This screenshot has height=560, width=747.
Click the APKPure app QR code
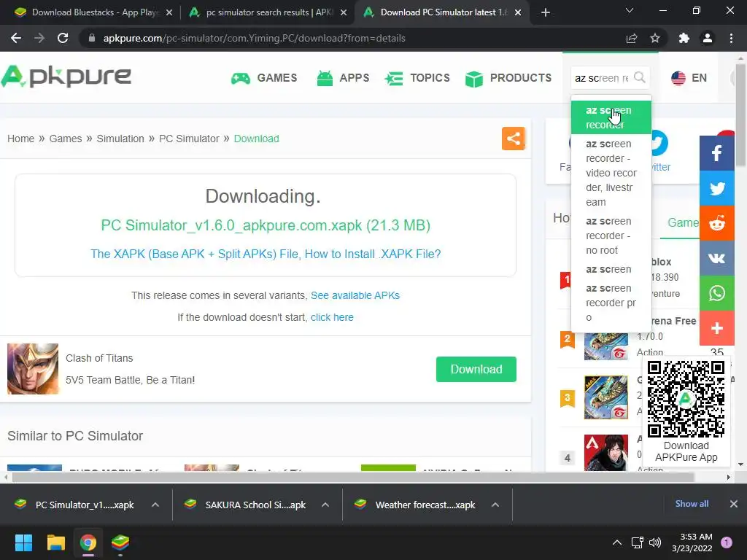point(686,399)
